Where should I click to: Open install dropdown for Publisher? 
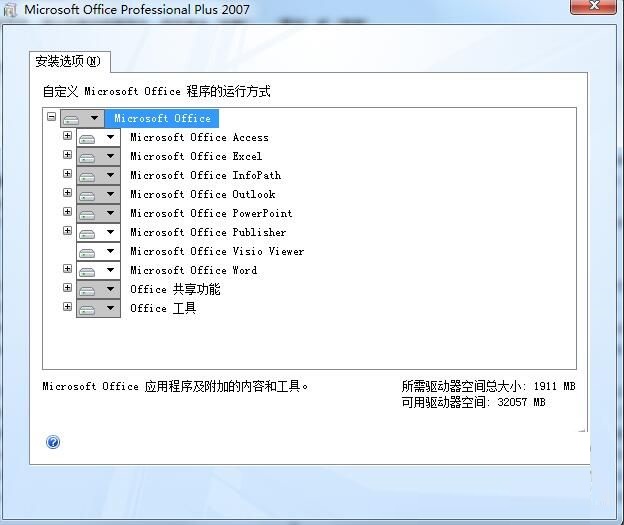[98, 232]
